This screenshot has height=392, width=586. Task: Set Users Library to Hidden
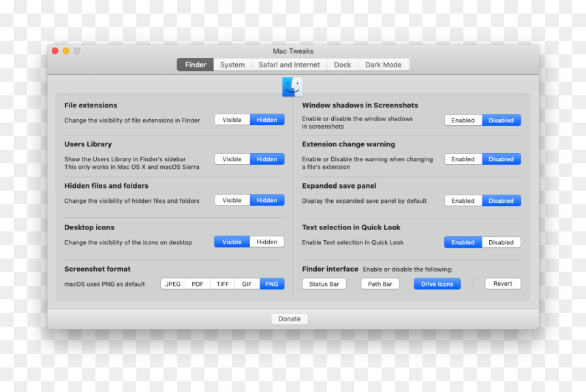click(x=267, y=159)
